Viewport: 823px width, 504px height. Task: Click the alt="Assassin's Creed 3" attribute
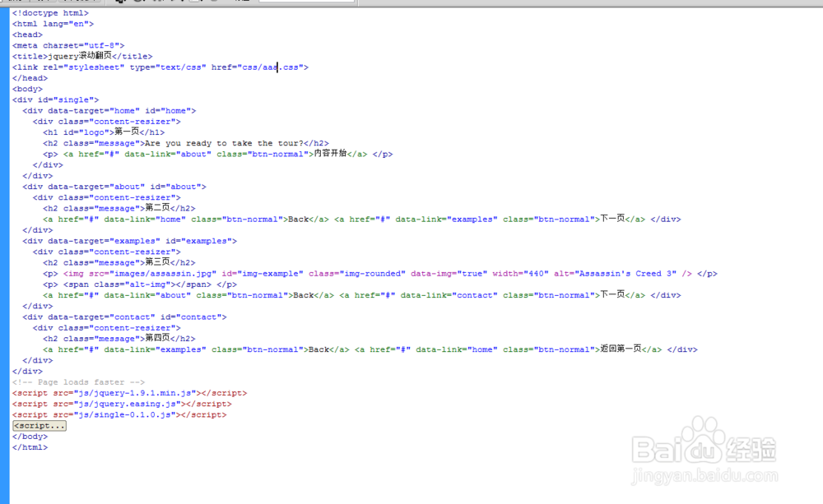(x=615, y=274)
